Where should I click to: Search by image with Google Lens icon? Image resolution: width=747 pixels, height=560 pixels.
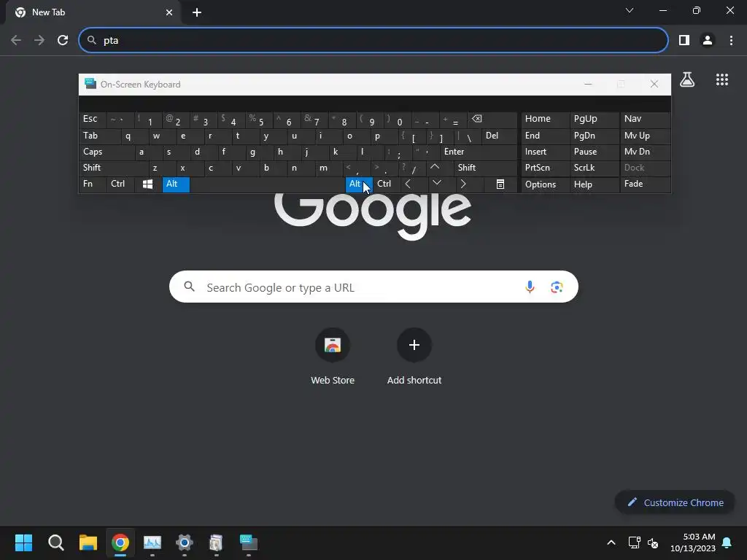557,287
